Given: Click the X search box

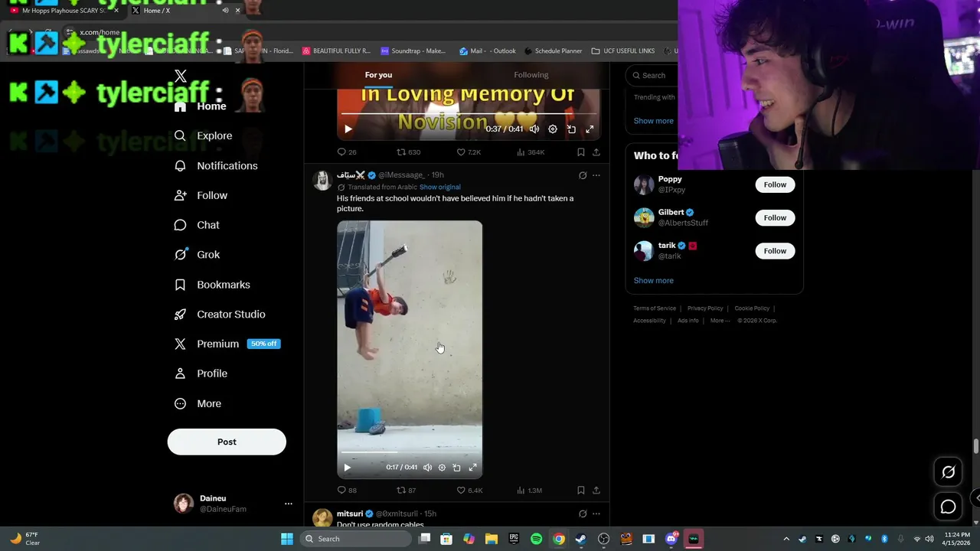Looking at the screenshot, I should [x=652, y=75].
